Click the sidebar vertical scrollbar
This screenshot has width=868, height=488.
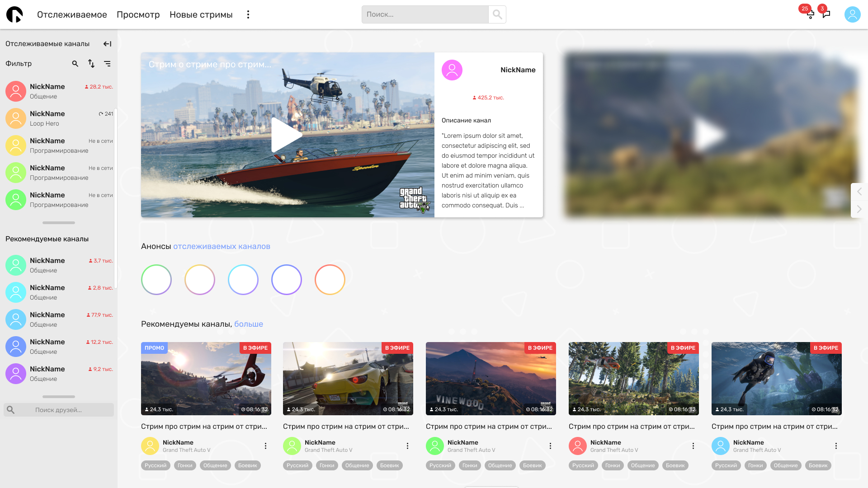point(116,198)
